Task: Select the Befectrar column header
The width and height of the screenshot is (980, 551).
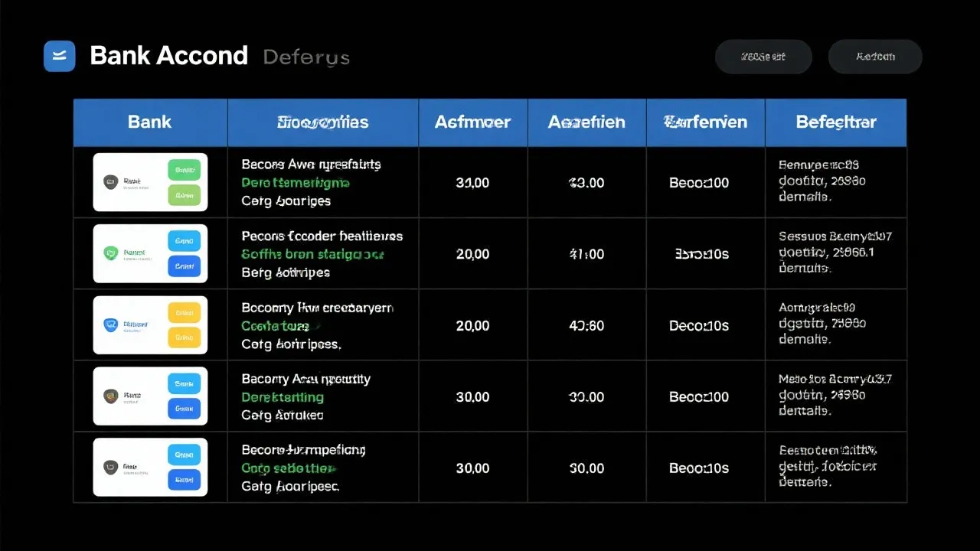Action: (x=836, y=122)
